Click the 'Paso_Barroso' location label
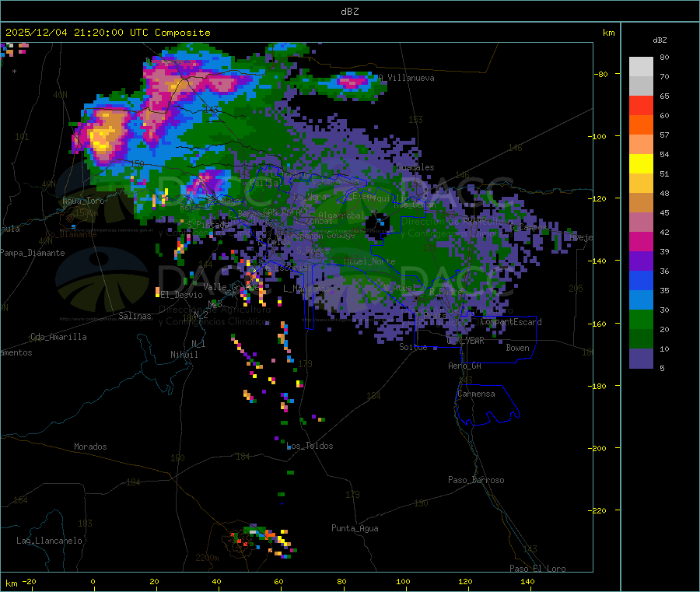Screen dimensions: 700x592 pos(476,480)
